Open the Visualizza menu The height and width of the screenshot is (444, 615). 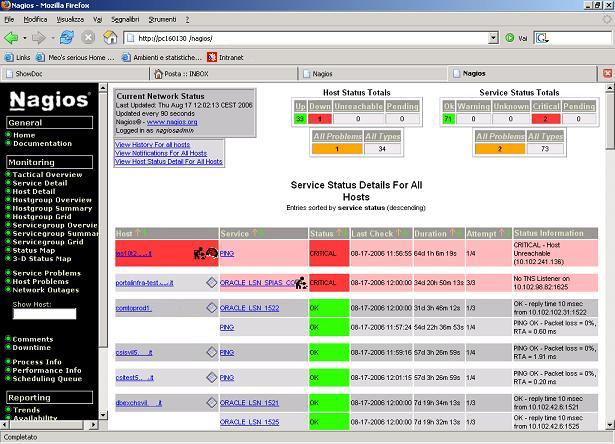click(70, 19)
